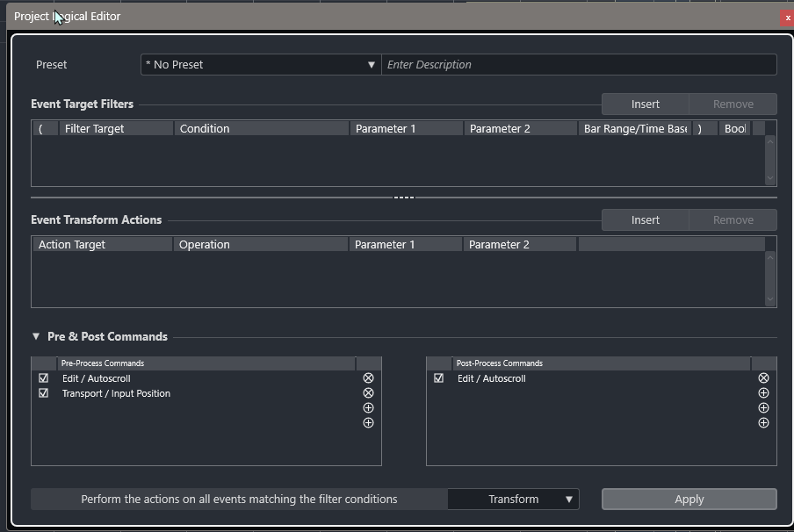This screenshot has width=794, height=532.
Task: Open the Preset dropdown
Action: click(261, 64)
